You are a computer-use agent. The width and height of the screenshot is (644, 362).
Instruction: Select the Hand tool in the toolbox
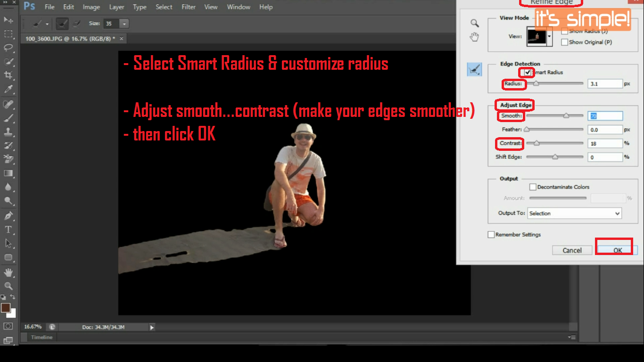8,272
